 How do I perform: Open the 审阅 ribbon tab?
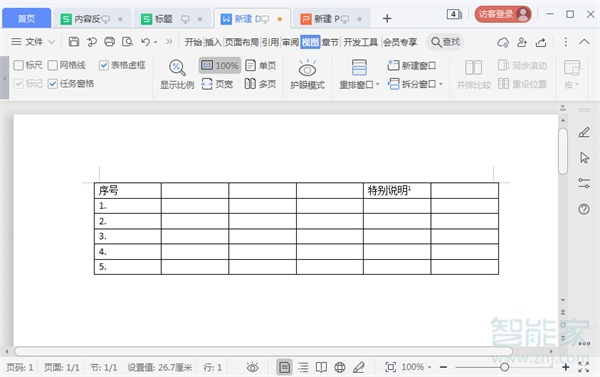290,42
